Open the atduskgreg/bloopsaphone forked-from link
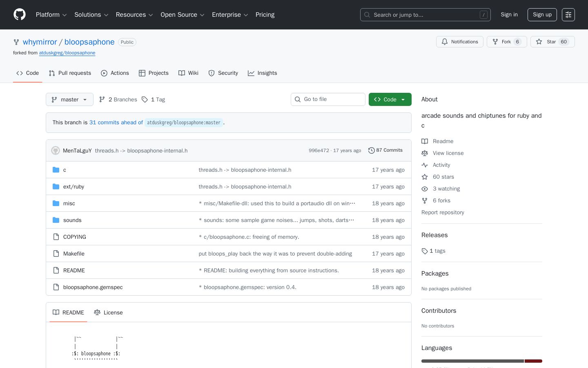 (x=67, y=53)
